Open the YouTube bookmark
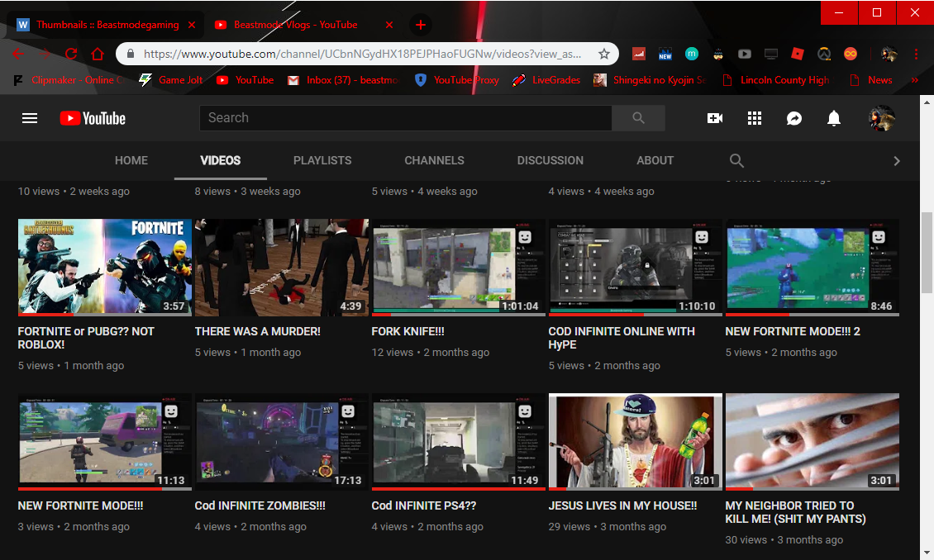The height and width of the screenshot is (560, 934). (245, 80)
